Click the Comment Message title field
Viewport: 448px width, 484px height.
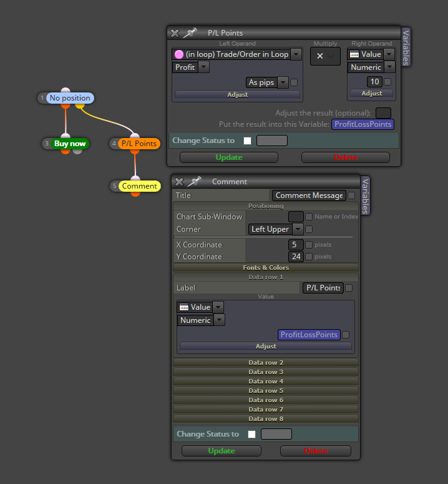point(309,195)
